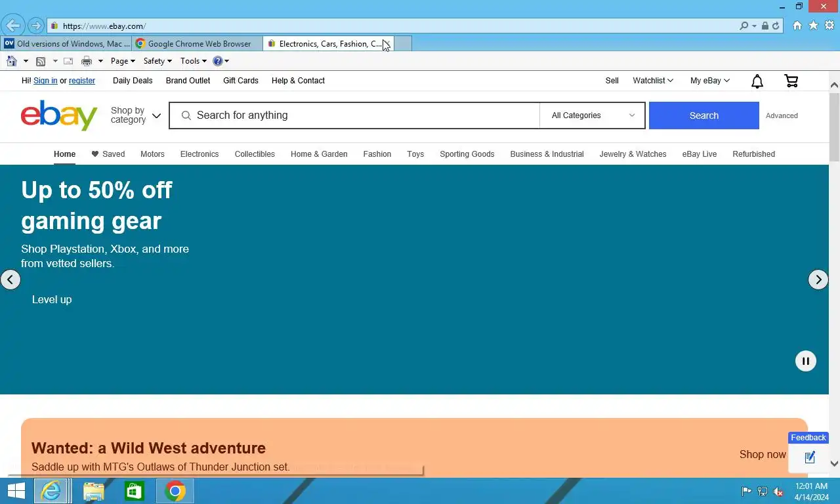
Task: Click the Search for anything field
Action: (x=354, y=115)
